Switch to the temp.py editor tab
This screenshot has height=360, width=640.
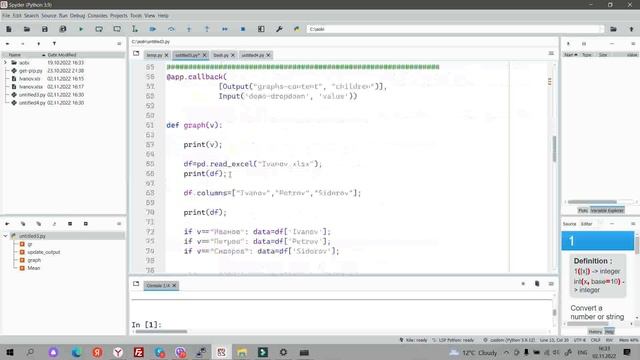154,55
